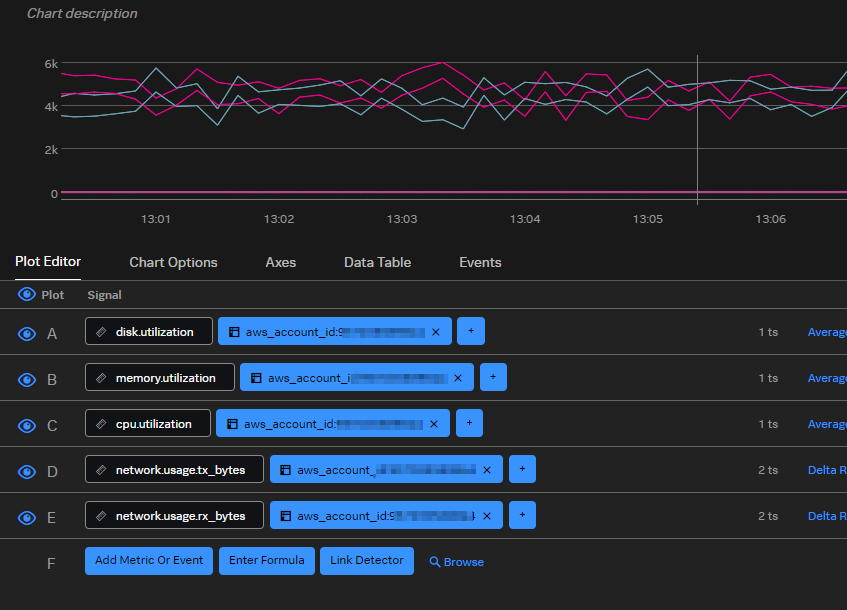The height and width of the screenshot is (610, 847).
Task: Click the Chart description field
Action: pos(81,13)
